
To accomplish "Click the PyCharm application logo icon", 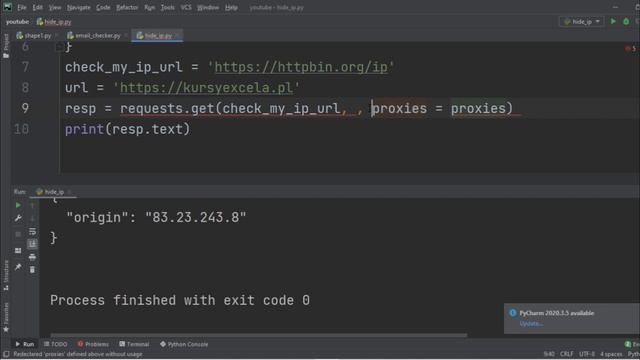I will [7, 7].
